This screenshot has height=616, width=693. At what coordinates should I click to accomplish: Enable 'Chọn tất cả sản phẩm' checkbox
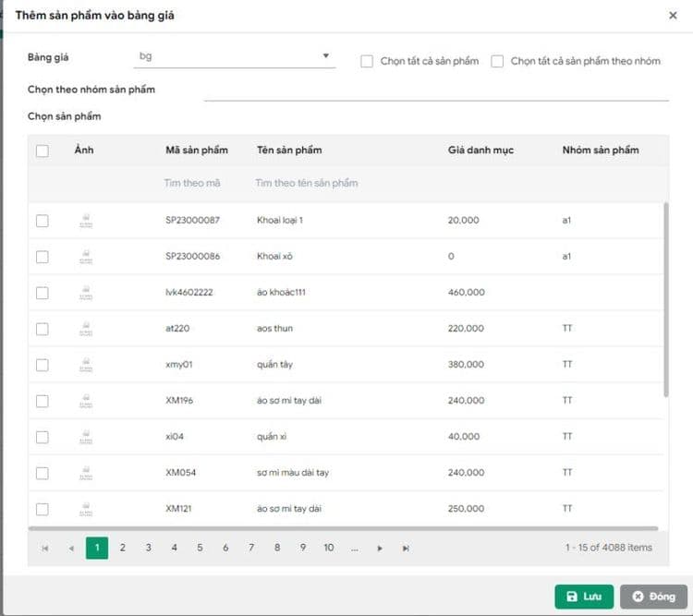(x=367, y=61)
